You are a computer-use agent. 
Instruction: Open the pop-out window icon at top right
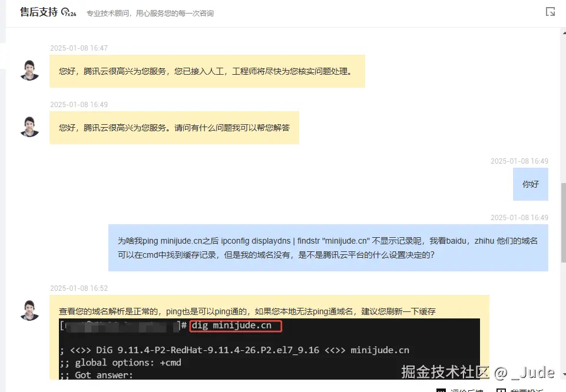tap(550, 11)
